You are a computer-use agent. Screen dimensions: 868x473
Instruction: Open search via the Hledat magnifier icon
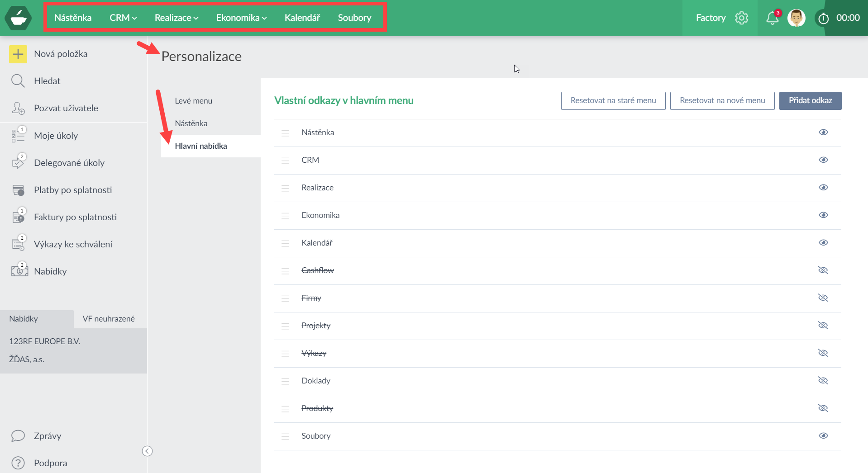tap(18, 81)
